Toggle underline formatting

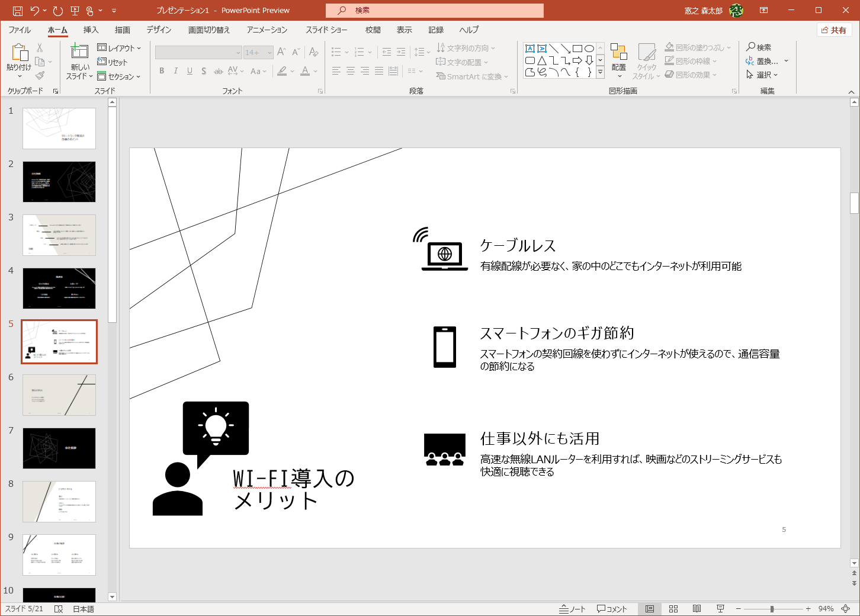pyautogui.click(x=189, y=70)
